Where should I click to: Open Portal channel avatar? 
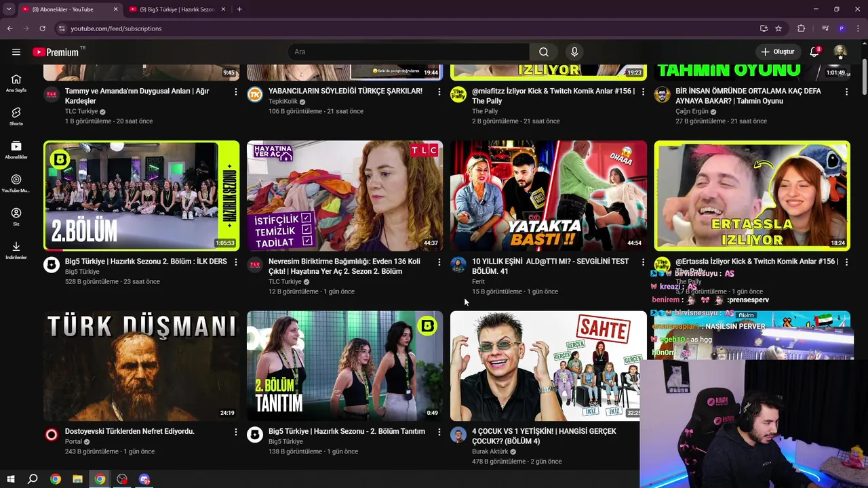pyautogui.click(x=52, y=434)
